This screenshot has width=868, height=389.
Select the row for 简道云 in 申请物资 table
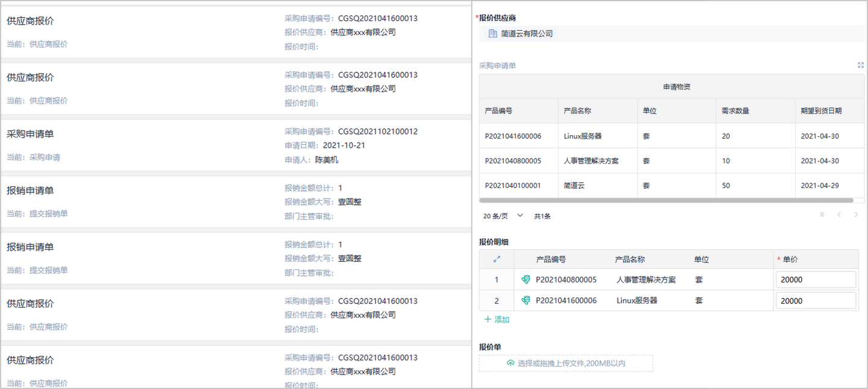[x=663, y=185]
